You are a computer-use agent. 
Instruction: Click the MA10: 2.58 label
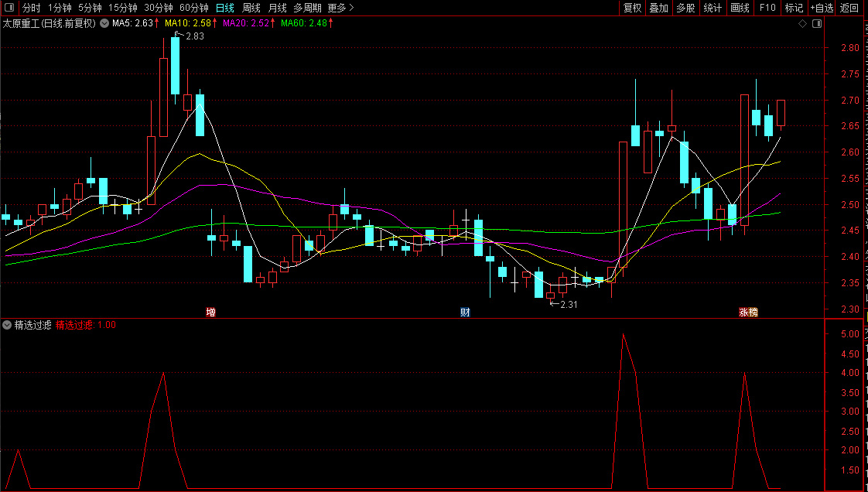coord(188,23)
